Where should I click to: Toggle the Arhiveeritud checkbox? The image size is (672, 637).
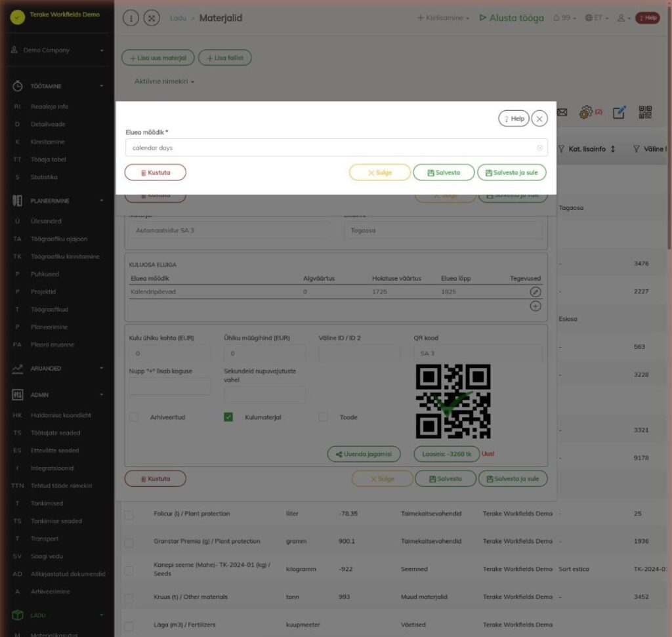pyautogui.click(x=134, y=417)
